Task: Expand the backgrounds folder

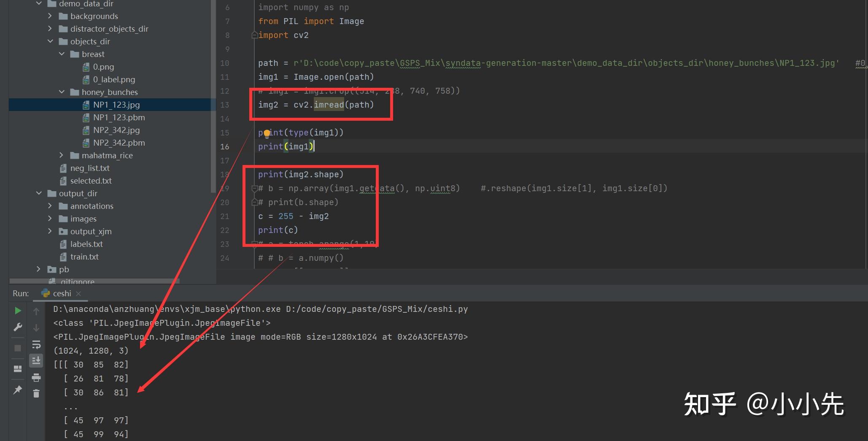Action: click(50, 16)
